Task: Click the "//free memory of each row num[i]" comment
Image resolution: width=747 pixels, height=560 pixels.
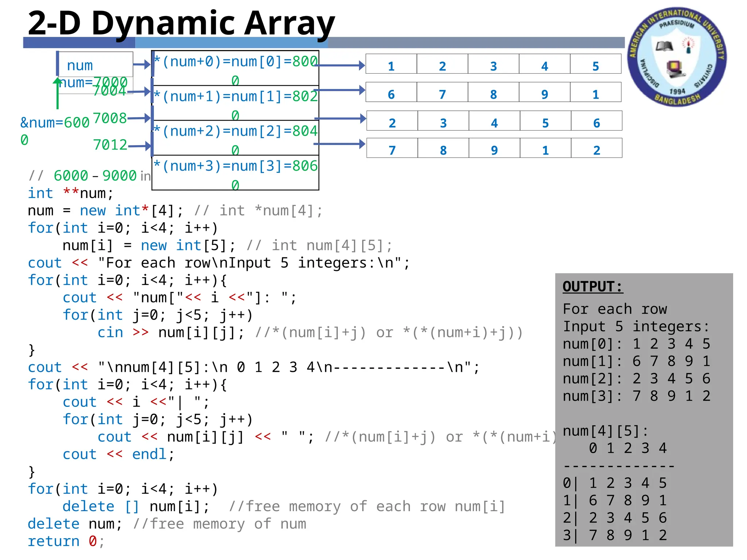Action: tap(367, 507)
